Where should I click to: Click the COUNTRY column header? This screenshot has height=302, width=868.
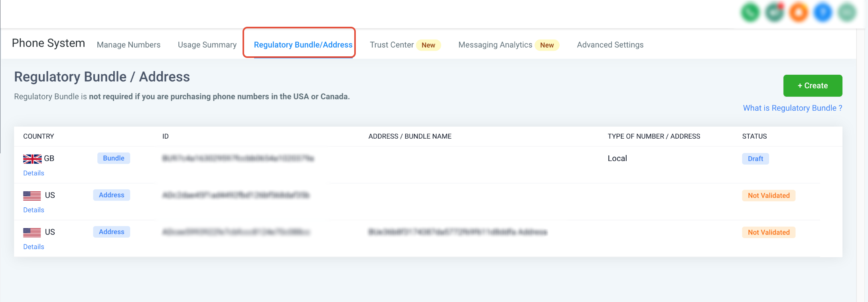click(x=39, y=136)
